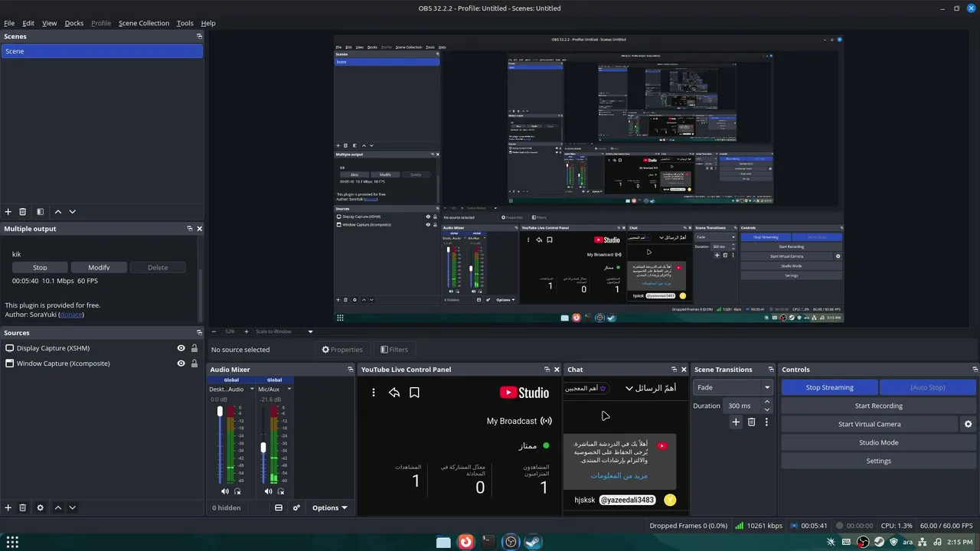Open the Scene Collection menu
The width and height of the screenshot is (980, 551).
pos(144,23)
